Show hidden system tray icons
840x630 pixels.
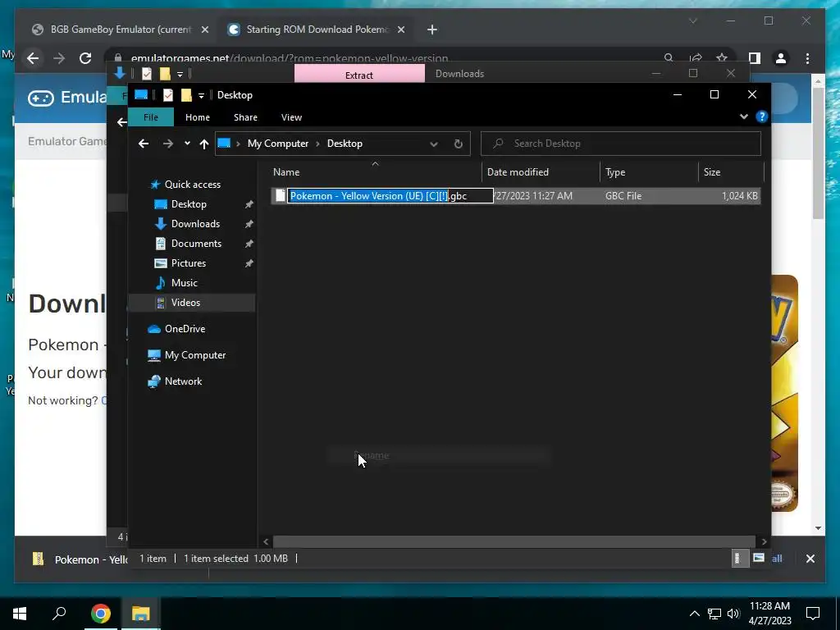(694, 614)
